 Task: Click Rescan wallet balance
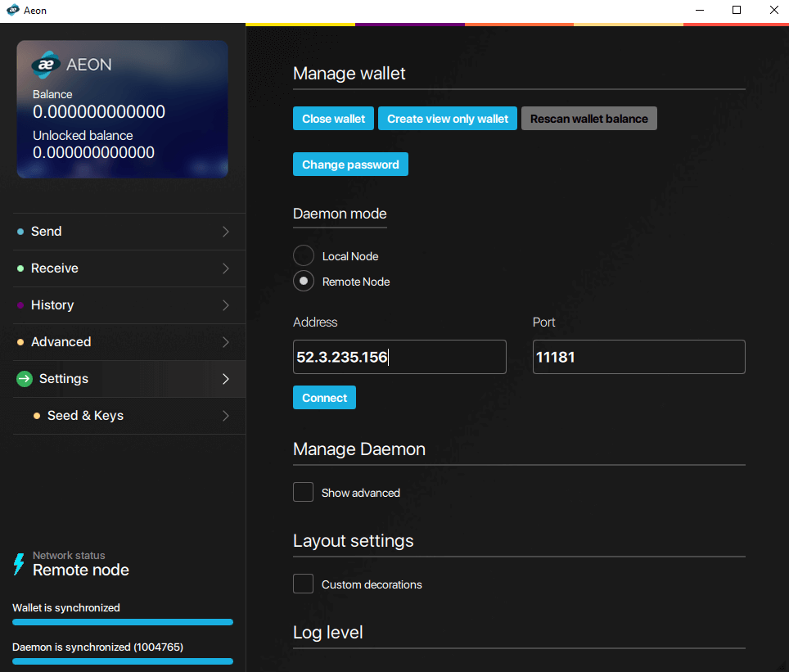pyautogui.click(x=588, y=118)
